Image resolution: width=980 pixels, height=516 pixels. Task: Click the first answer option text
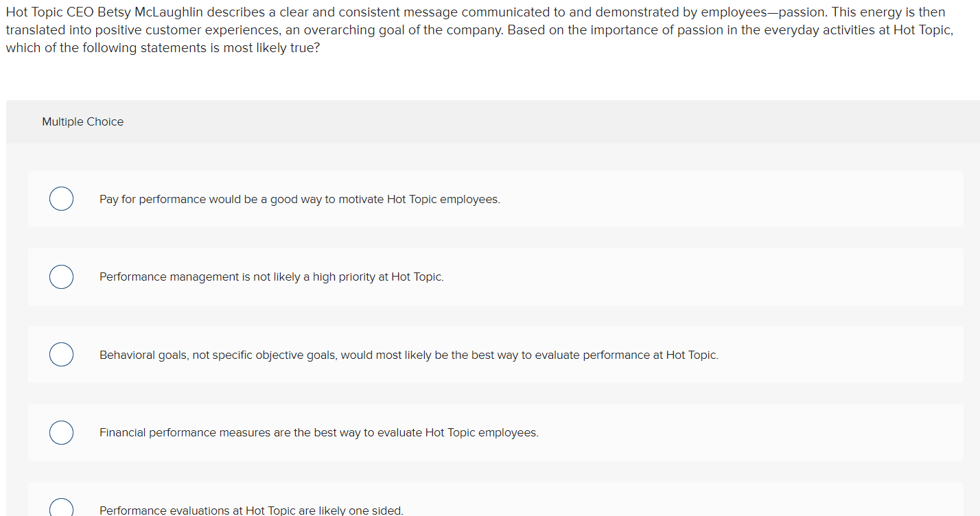pos(300,199)
